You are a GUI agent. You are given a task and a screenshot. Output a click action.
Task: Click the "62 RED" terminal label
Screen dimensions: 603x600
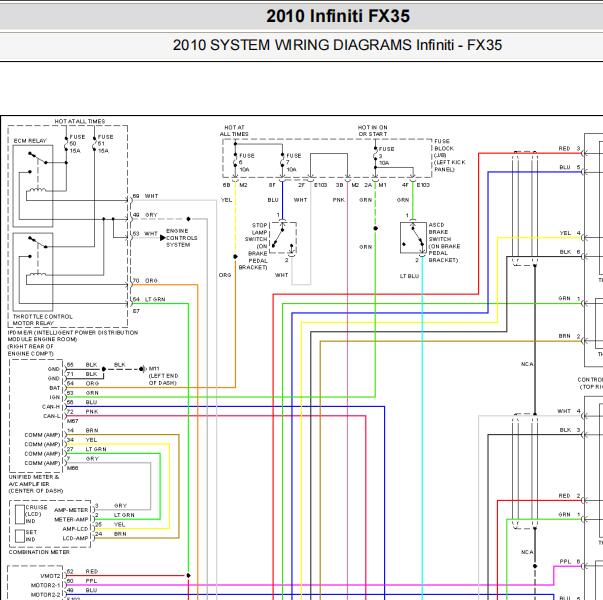(82, 572)
